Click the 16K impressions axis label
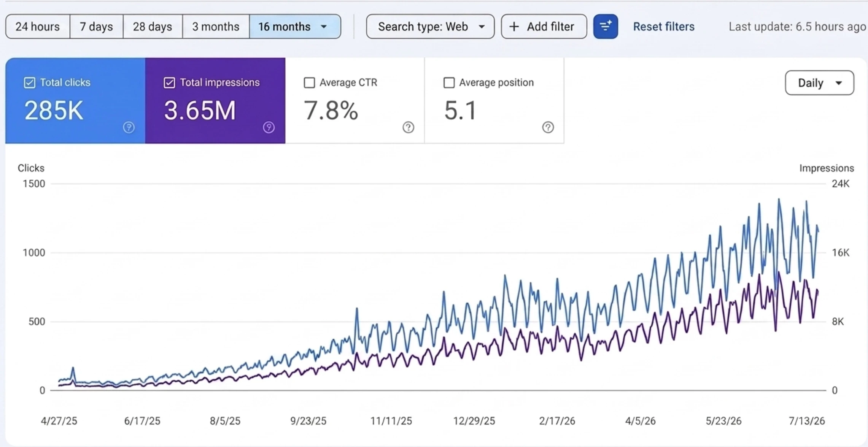 pos(841,253)
